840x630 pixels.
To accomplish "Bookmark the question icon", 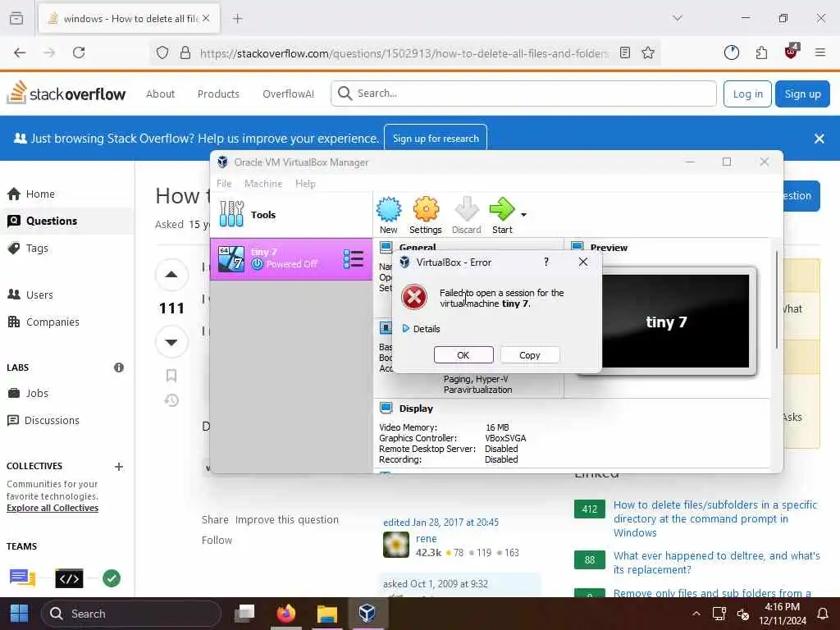I will point(171,376).
